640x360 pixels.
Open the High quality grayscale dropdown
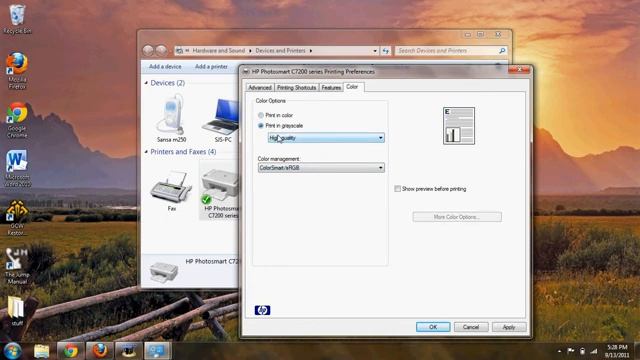pos(326,138)
